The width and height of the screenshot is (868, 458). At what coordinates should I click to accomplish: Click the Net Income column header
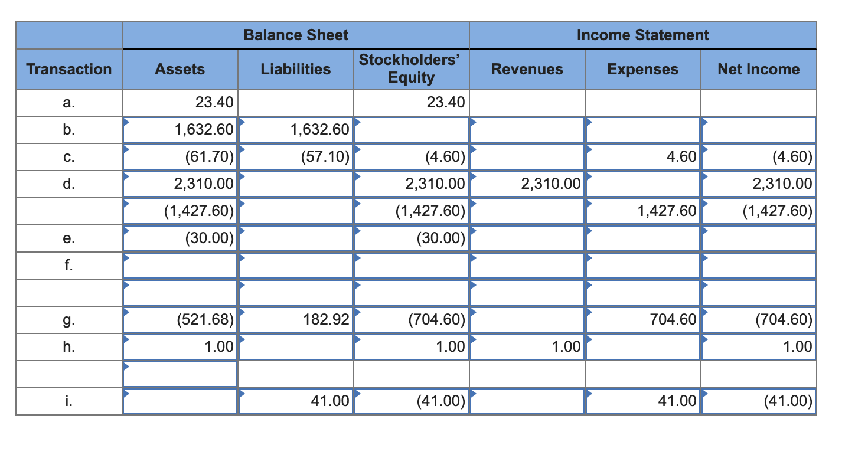pyautogui.click(x=758, y=69)
